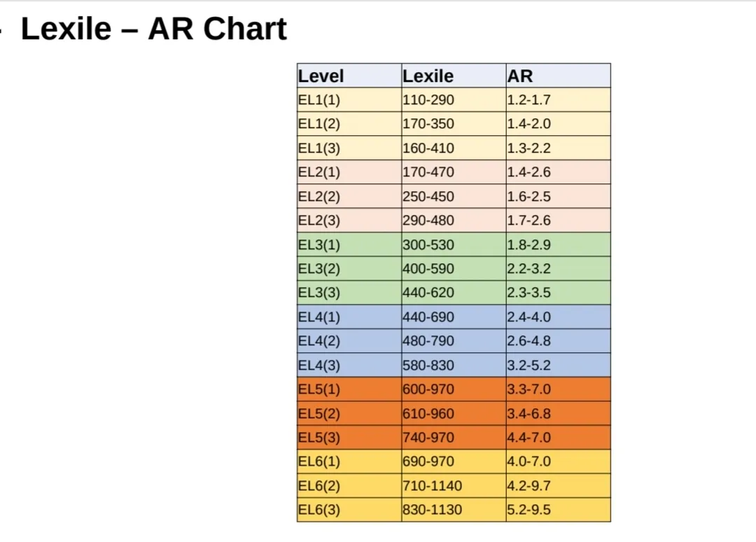Select the AR cell reading 1.3-2.2
Viewport: 756px width, 542px height.
coord(558,148)
